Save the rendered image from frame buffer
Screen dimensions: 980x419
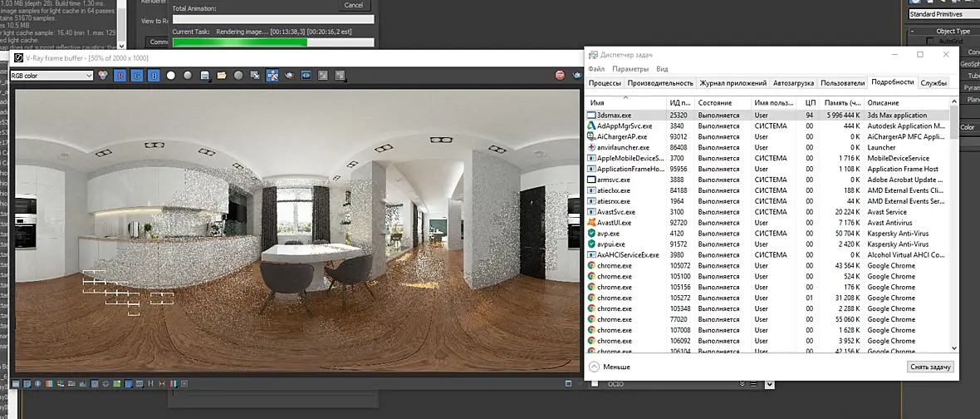coord(204,76)
